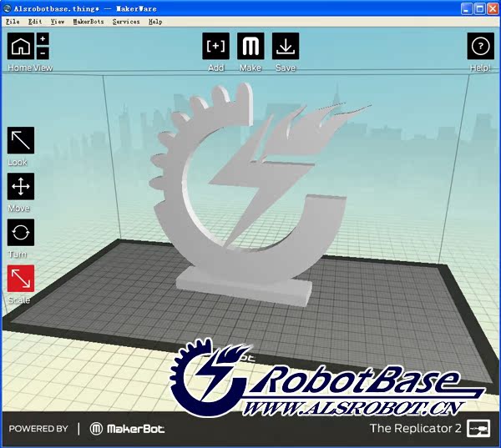Open the Help menu
501x448 pixels.
[x=155, y=22]
